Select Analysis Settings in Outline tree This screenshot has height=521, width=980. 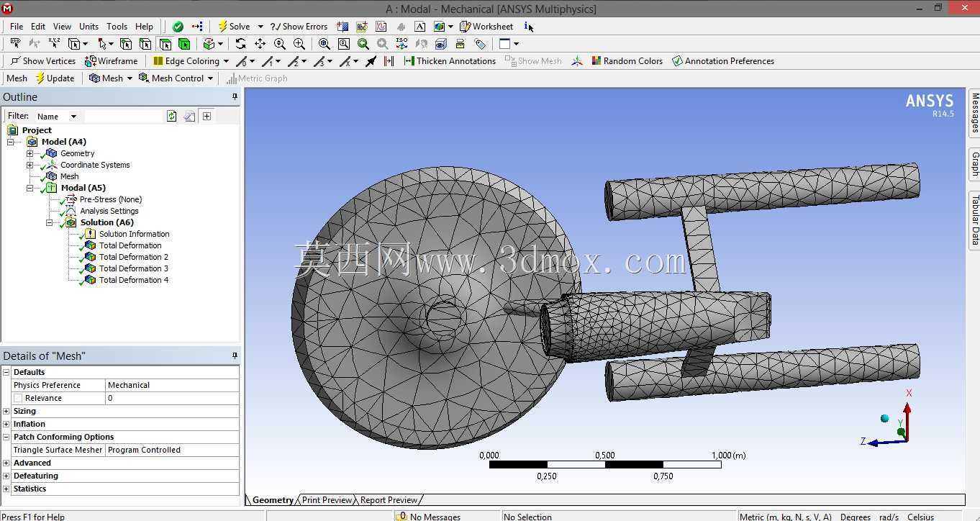coord(109,211)
